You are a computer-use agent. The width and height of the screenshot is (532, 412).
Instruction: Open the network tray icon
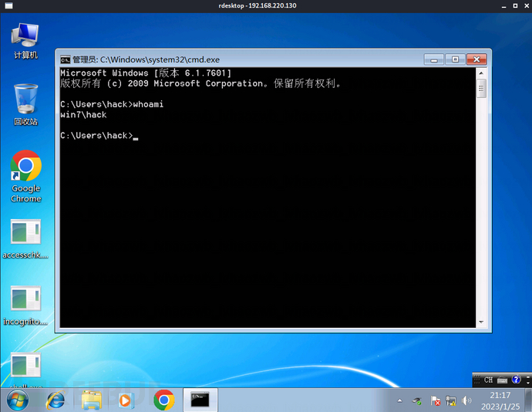coord(451,400)
